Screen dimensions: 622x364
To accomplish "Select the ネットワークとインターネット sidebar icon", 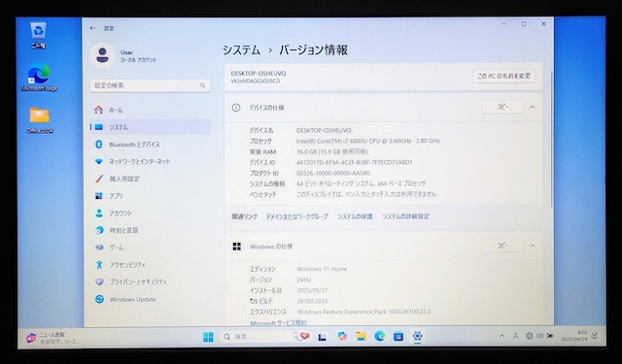I will coord(99,161).
